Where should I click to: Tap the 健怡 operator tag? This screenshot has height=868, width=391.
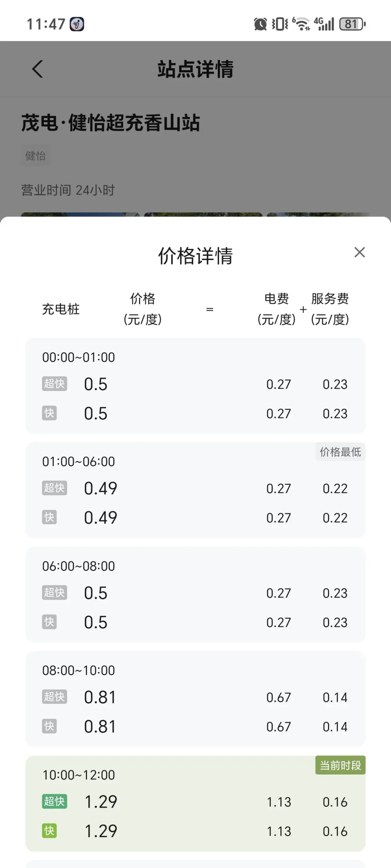click(35, 155)
